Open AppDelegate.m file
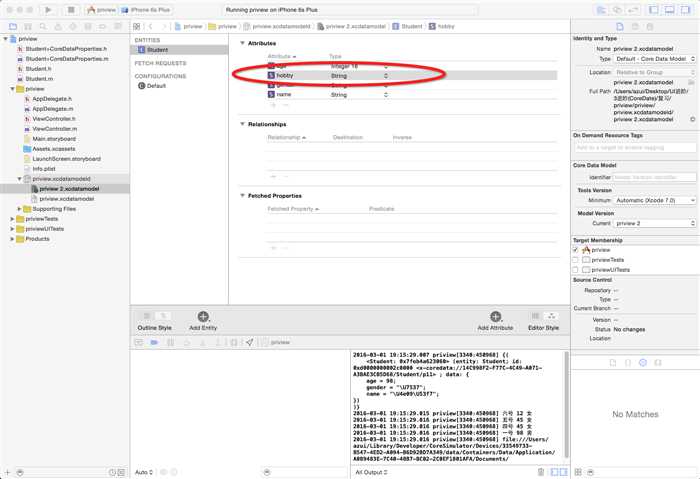Image resolution: width=700 pixels, height=479 pixels. [53, 108]
